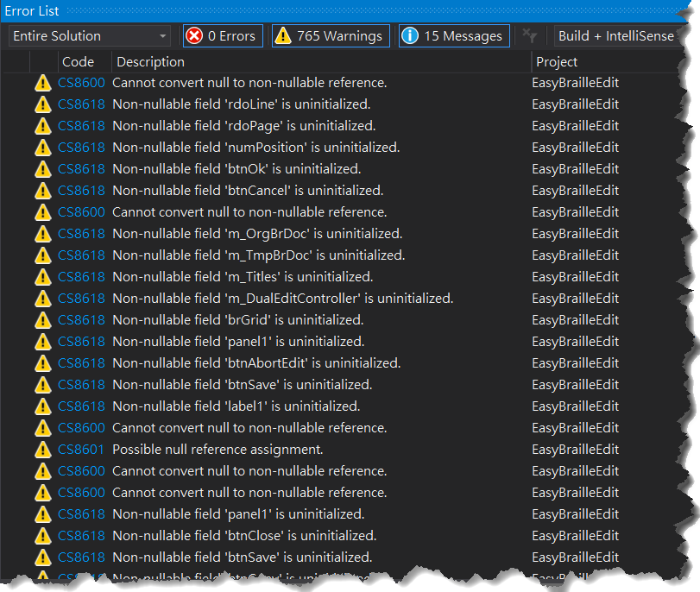Open CS8618 code link for 'rdoPage'

click(x=81, y=125)
